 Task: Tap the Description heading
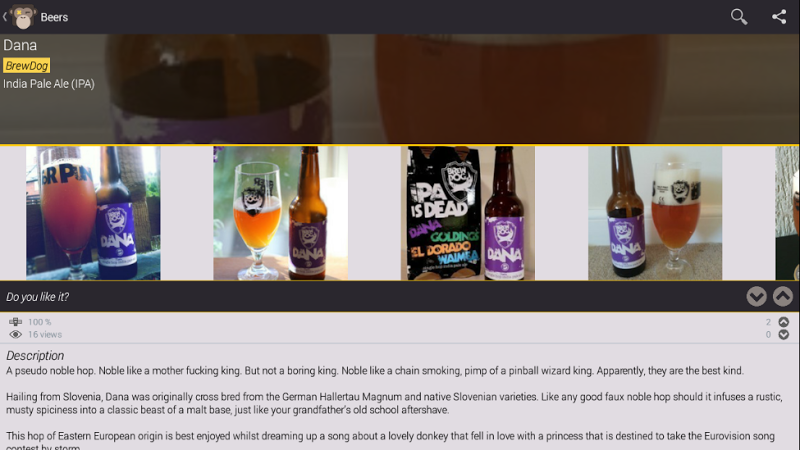35,356
